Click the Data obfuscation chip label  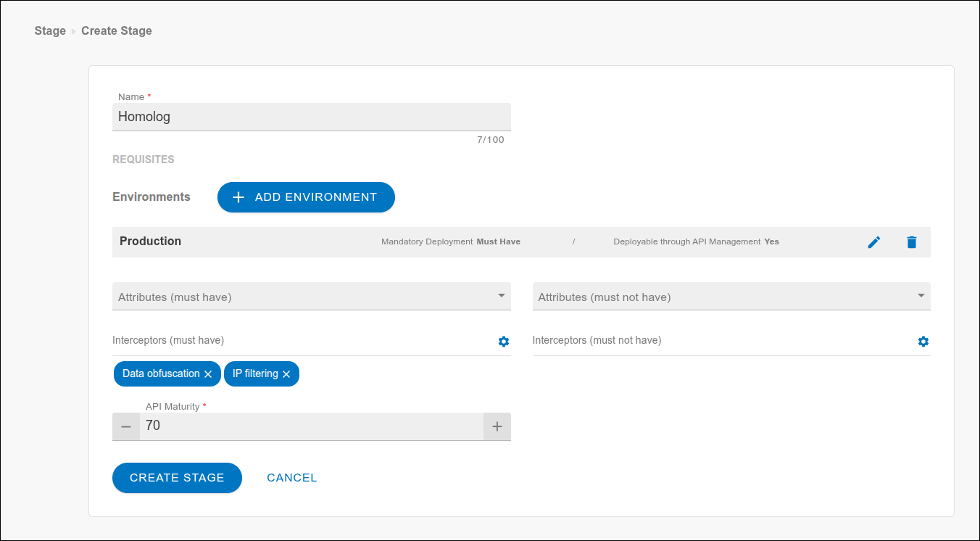161,374
